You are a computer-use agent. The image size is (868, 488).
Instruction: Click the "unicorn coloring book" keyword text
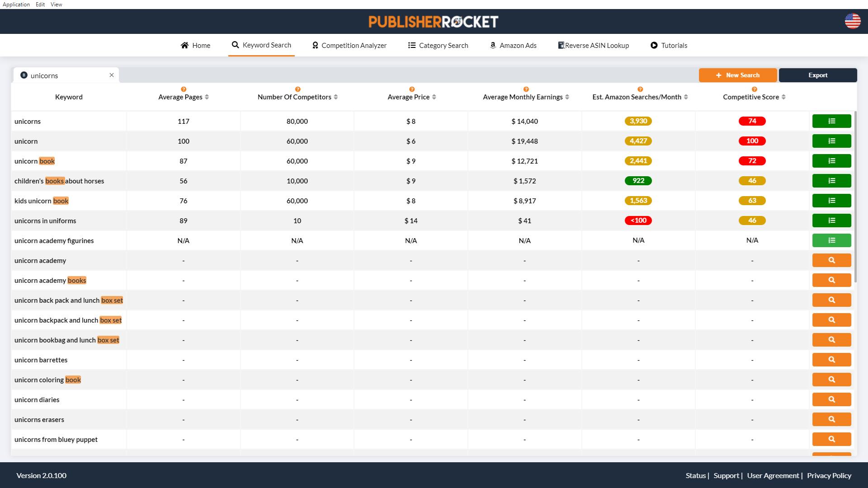(x=47, y=380)
